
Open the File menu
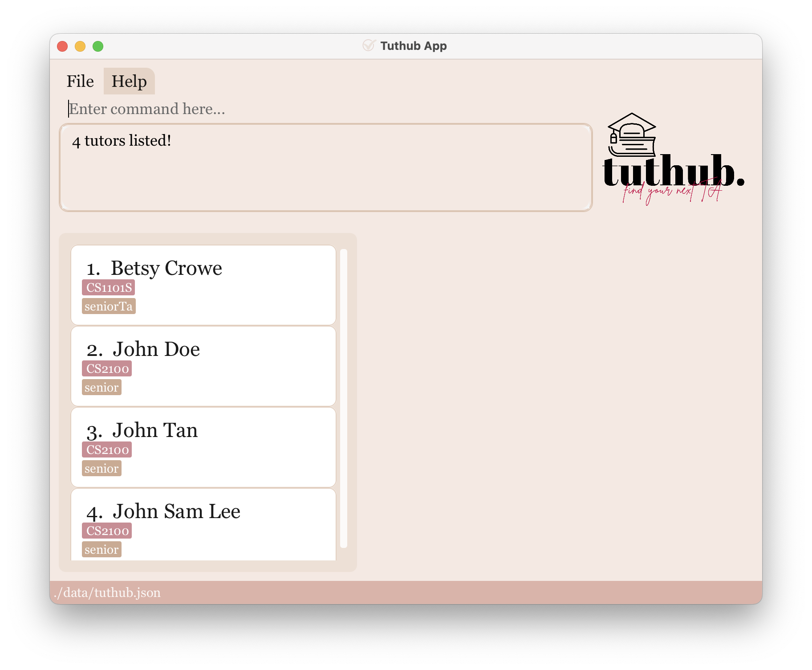pos(80,82)
